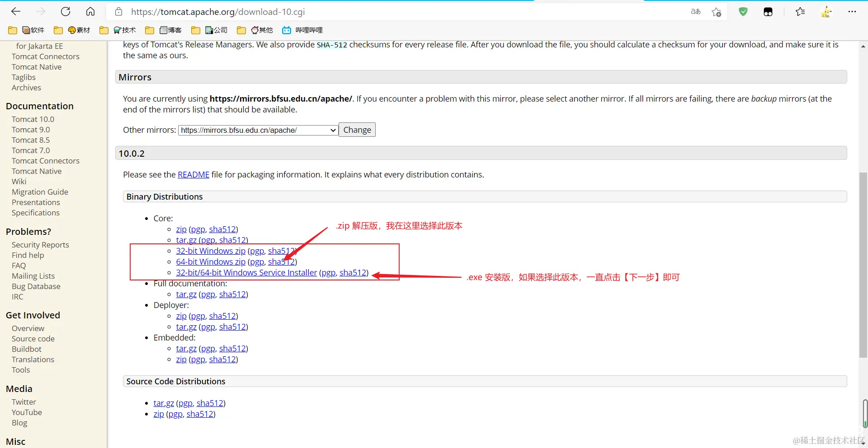This screenshot has width=868, height=448.
Task: Reload the Tomcat download page
Action: click(x=66, y=12)
